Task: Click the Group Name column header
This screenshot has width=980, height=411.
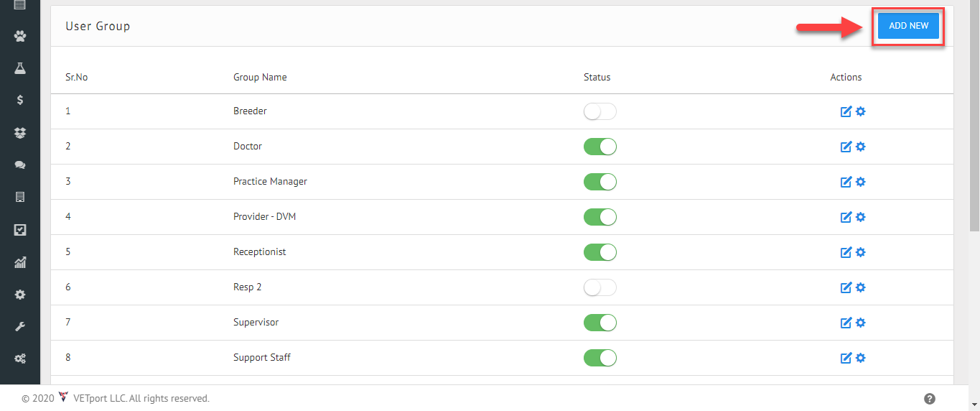Action: (x=260, y=77)
